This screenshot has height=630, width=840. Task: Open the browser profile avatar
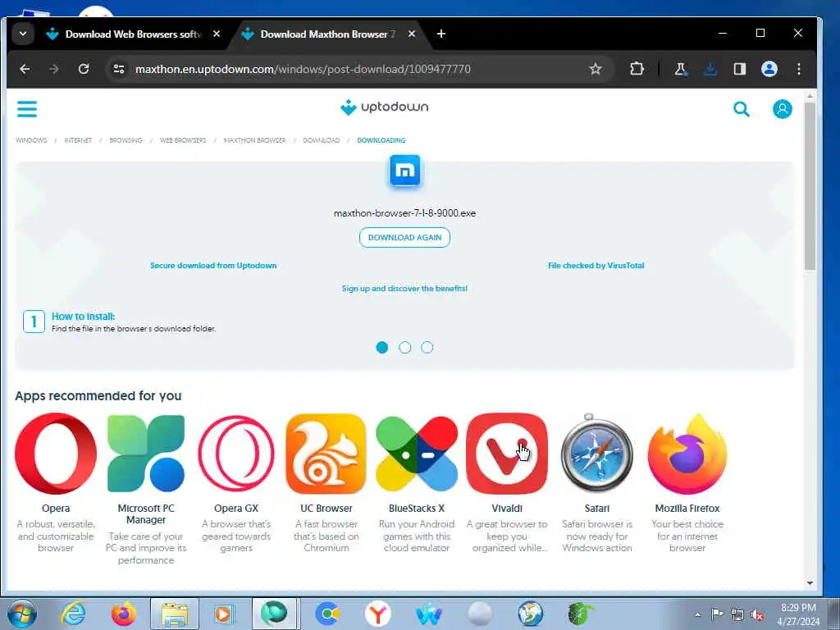click(x=769, y=69)
